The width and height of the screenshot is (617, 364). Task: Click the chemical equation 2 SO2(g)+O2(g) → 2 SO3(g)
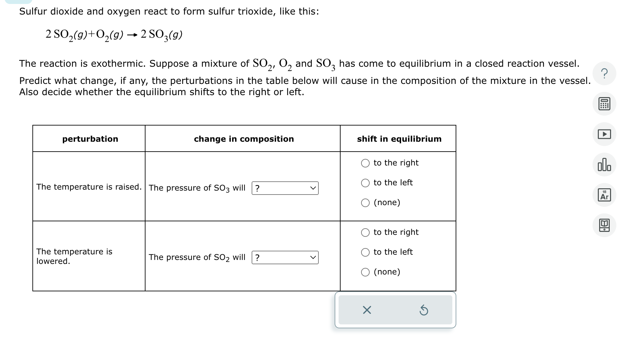(114, 34)
